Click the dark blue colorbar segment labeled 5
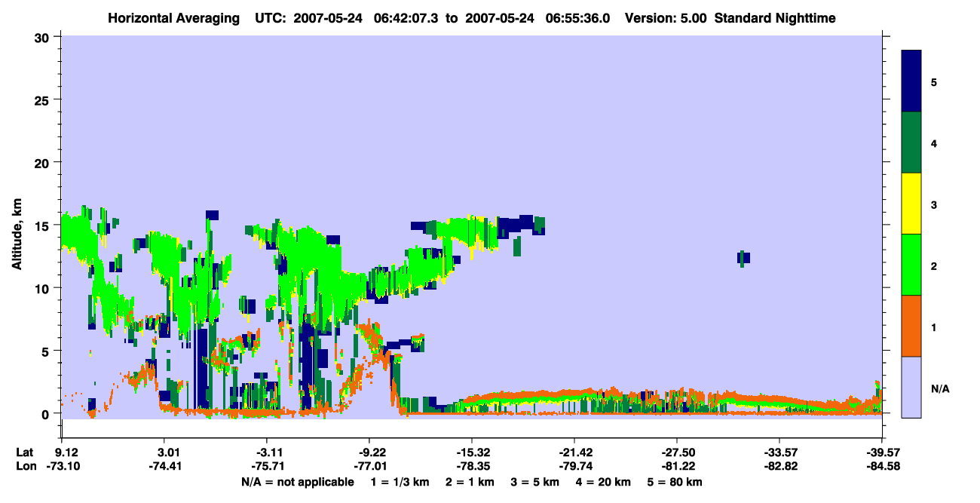980x503 pixels. (x=911, y=81)
